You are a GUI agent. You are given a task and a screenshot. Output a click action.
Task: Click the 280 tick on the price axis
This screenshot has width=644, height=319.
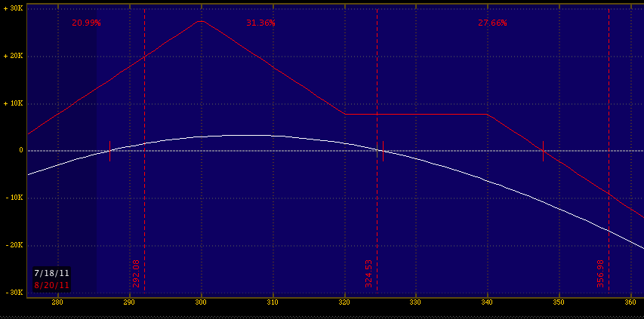[x=57, y=302]
